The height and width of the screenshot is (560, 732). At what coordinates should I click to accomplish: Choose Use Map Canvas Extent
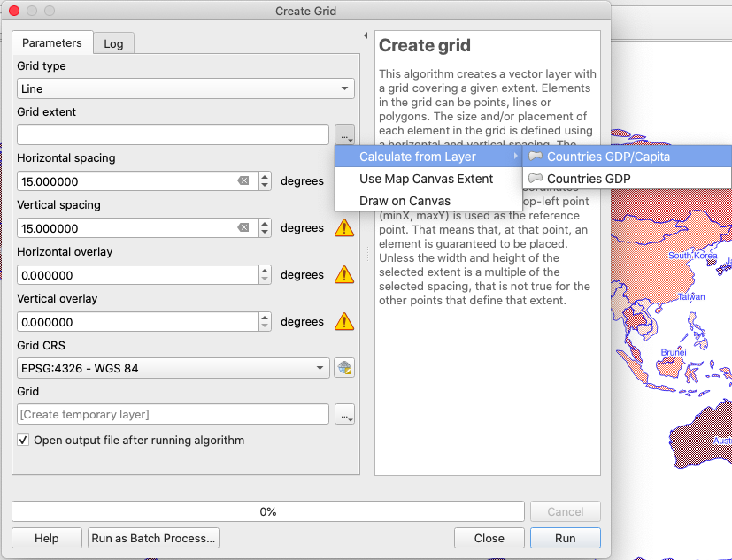click(426, 179)
